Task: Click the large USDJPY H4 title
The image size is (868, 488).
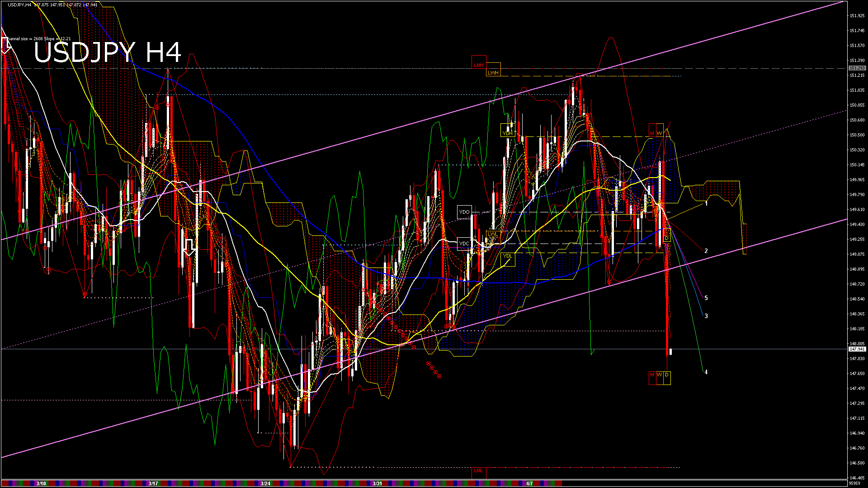Action: 108,52
